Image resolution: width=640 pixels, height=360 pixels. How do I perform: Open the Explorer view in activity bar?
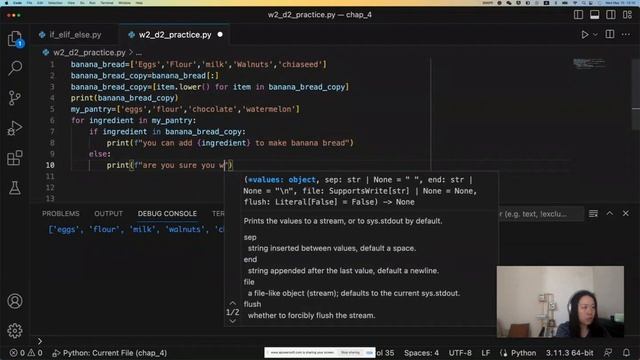[15, 39]
